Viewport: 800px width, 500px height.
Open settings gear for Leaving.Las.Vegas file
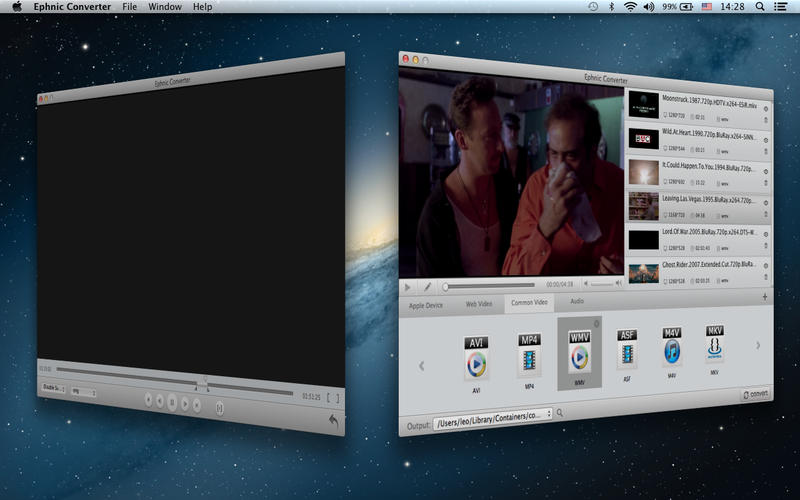pyautogui.click(x=765, y=203)
